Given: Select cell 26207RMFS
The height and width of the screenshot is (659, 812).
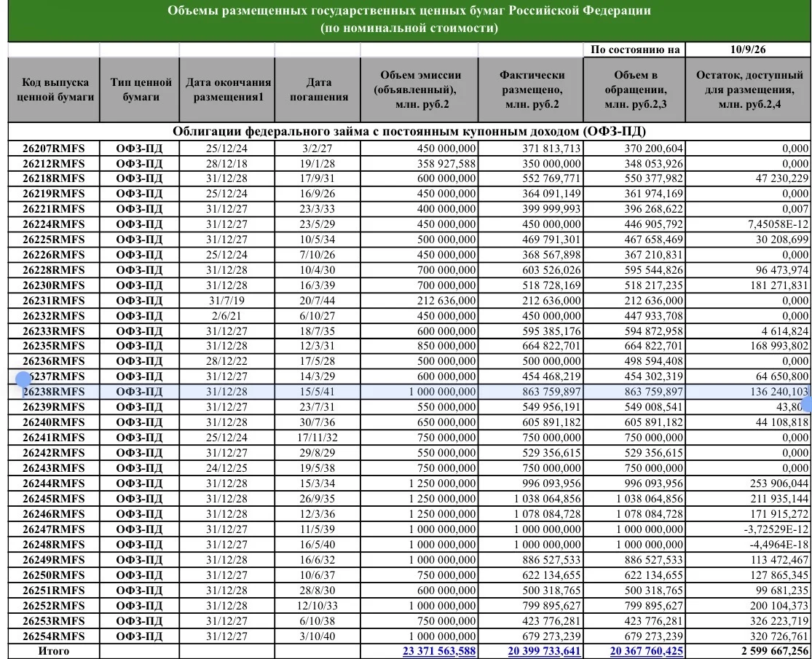Looking at the screenshot, I should [x=54, y=149].
